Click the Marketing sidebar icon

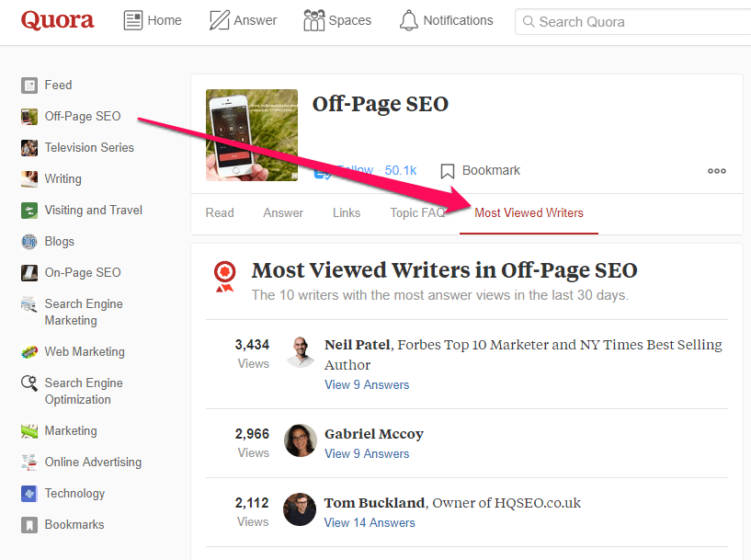pos(29,431)
